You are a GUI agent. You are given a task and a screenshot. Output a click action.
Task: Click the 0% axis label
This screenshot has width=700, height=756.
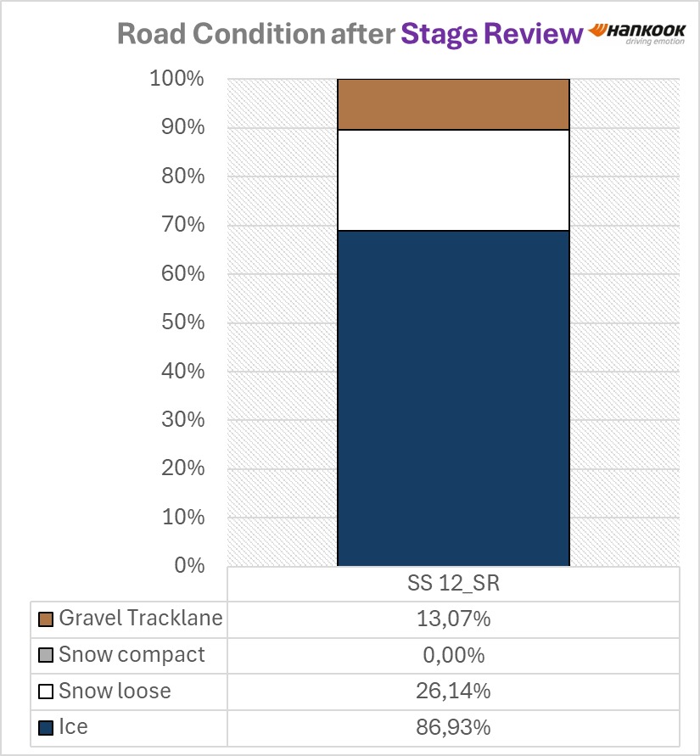(x=189, y=565)
